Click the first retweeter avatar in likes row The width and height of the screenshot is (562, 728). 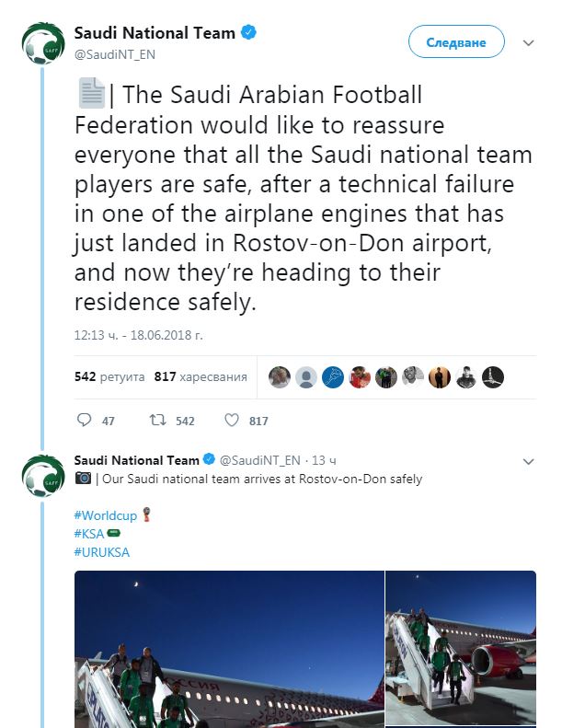coord(280,377)
